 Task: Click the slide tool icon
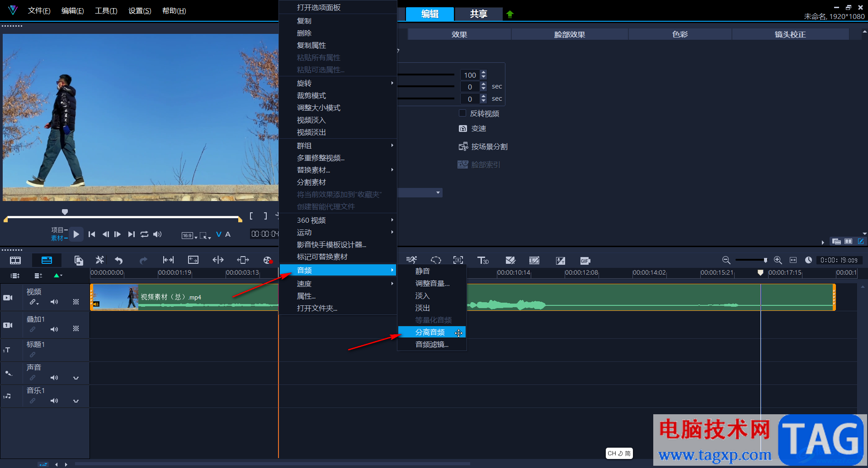pos(243,260)
